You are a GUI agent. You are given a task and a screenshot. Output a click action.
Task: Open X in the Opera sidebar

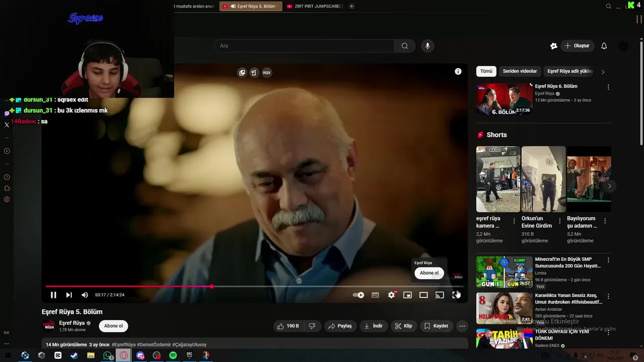pyautogui.click(x=7, y=125)
